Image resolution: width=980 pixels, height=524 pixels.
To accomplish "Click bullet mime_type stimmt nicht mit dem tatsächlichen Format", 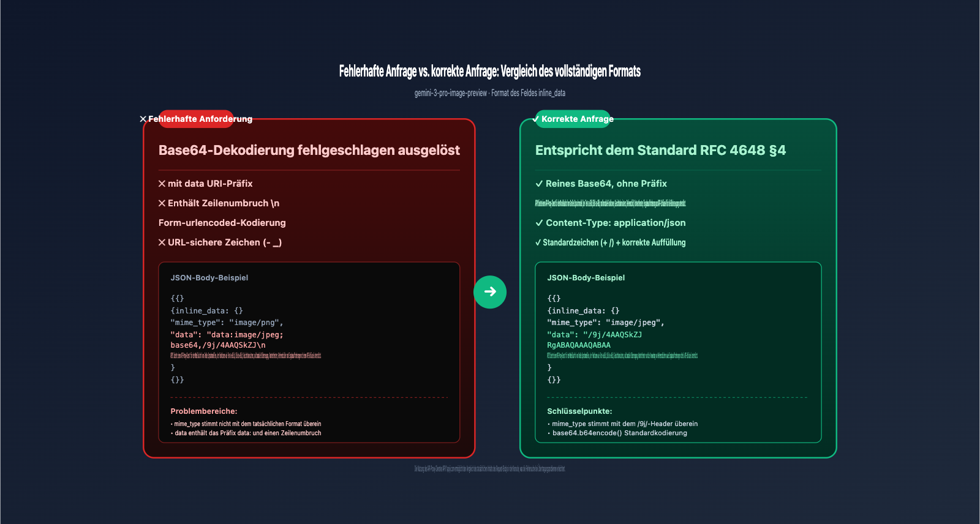I will click(246, 424).
